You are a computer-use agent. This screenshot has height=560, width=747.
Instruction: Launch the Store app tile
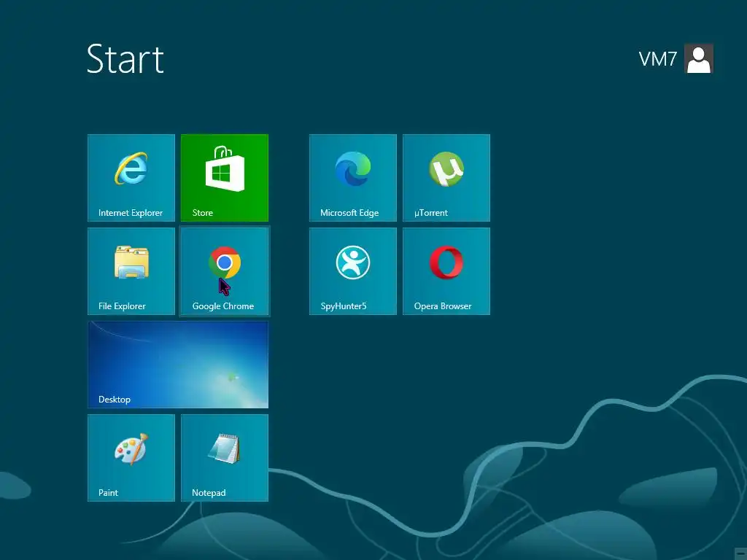tap(225, 178)
